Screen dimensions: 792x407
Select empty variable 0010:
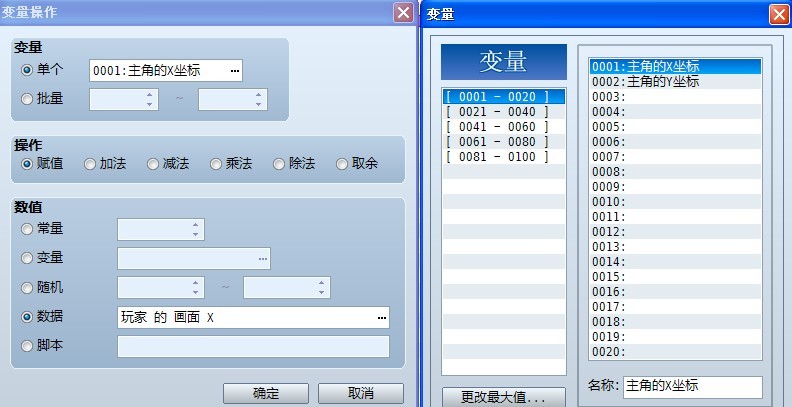(x=675, y=202)
